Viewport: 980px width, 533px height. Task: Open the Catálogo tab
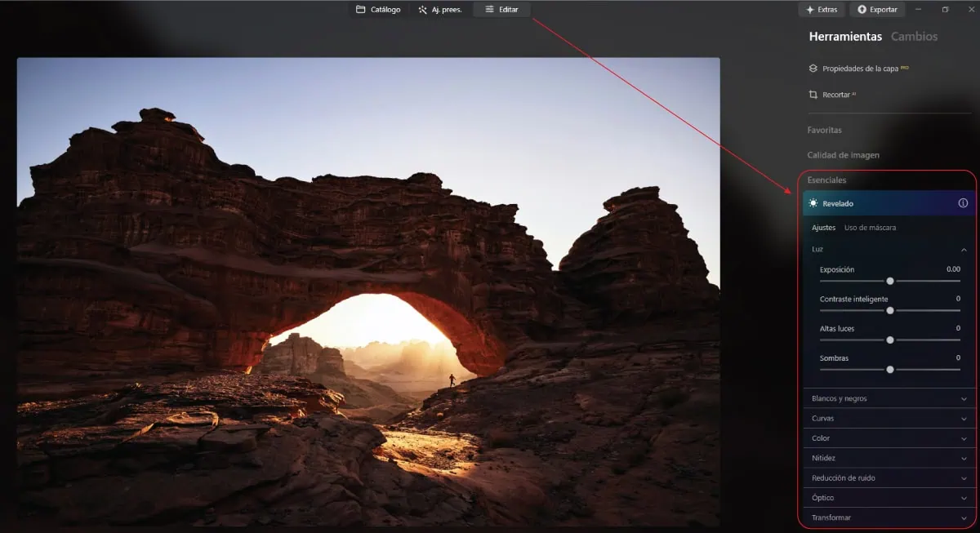[x=378, y=10]
